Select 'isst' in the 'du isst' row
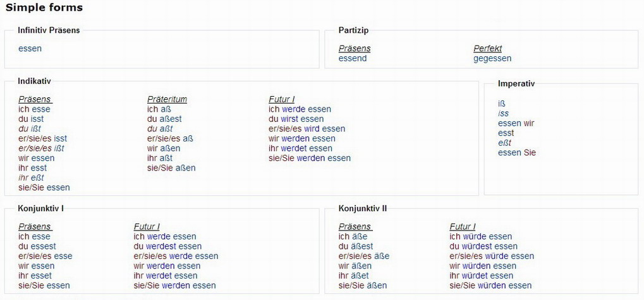The image size is (644, 300). 37,119
